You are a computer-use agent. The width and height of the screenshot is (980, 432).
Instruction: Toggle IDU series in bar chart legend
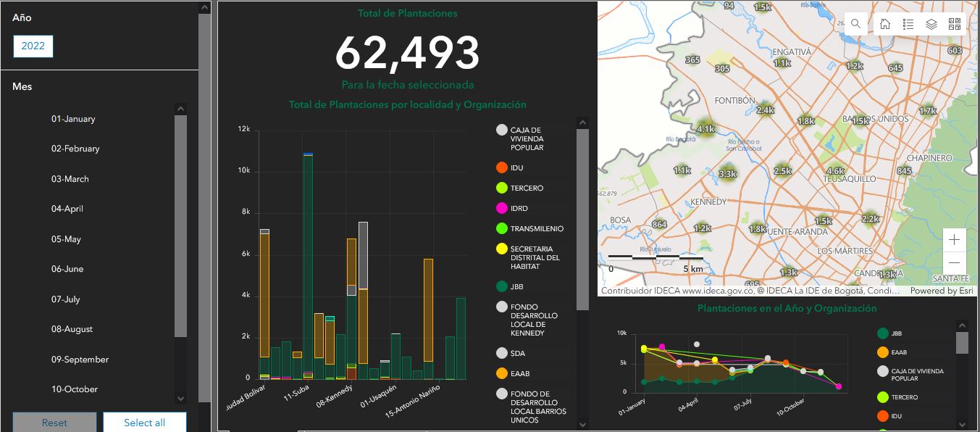[502, 167]
